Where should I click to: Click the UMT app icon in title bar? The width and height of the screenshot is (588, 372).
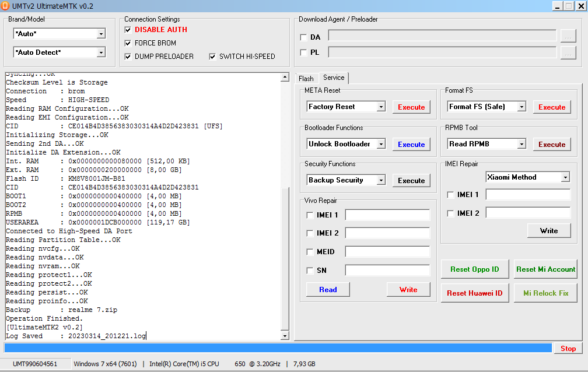(5, 6)
